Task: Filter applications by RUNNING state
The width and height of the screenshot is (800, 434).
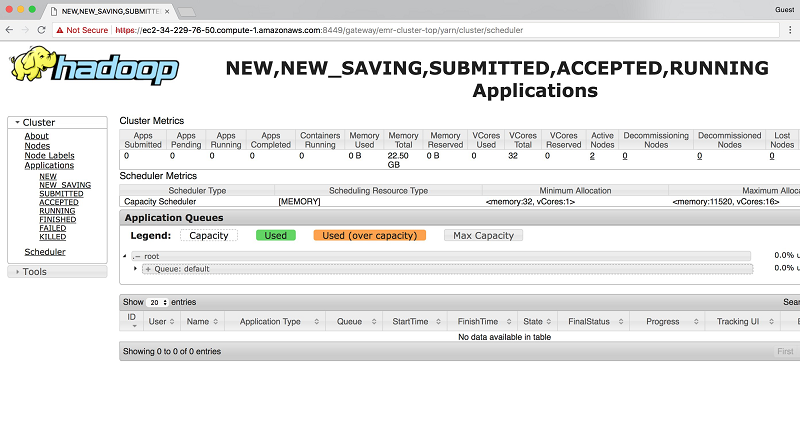Action: (56, 211)
